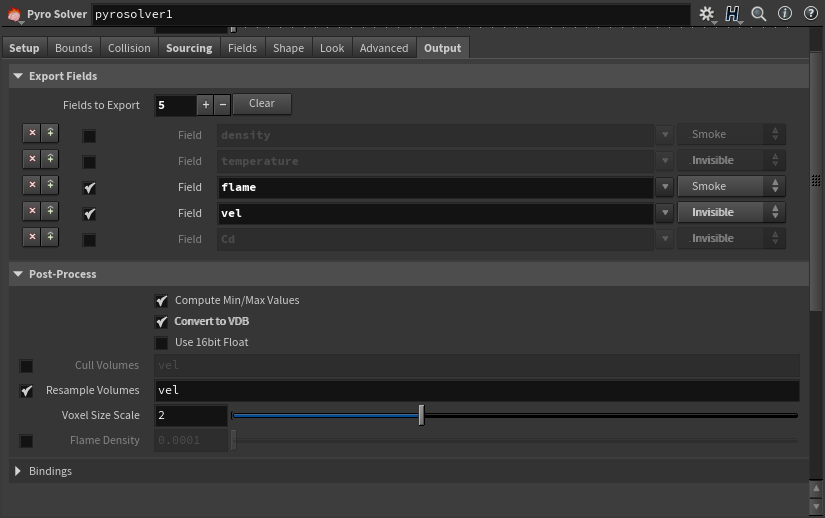Viewport: 825px width, 518px height.
Task: Open the flame field name dropdown arrow
Action: pos(665,187)
